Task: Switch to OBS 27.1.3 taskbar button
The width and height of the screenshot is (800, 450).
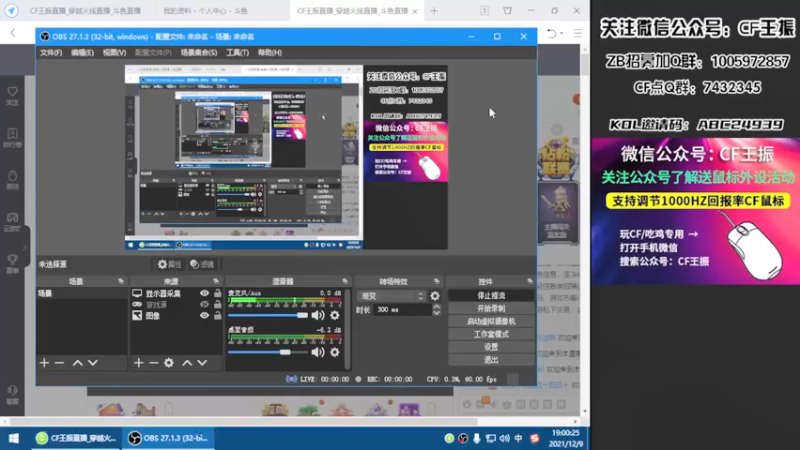Action: click(x=168, y=438)
